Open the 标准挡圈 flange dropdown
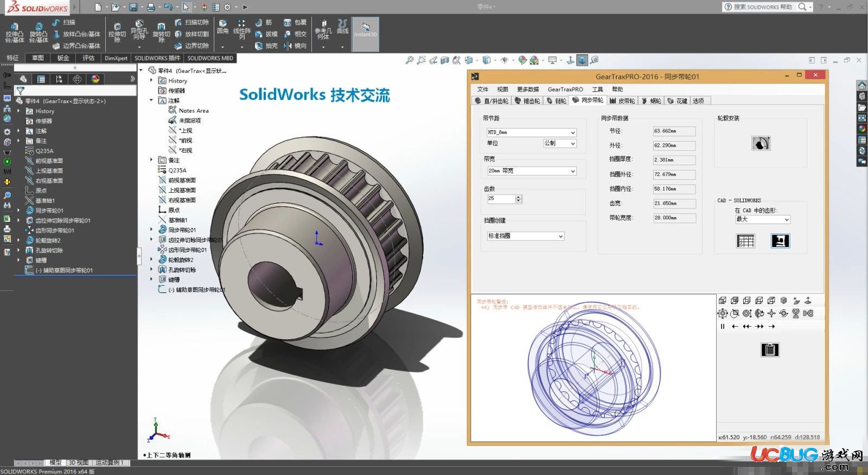 click(x=525, y=236)
